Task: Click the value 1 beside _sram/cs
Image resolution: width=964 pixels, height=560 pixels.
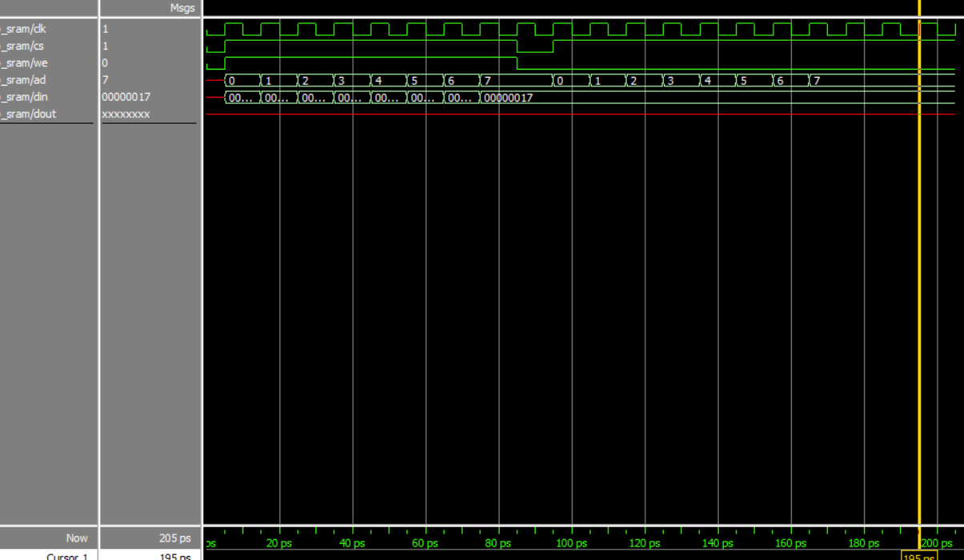Action: tap(105, 46)
